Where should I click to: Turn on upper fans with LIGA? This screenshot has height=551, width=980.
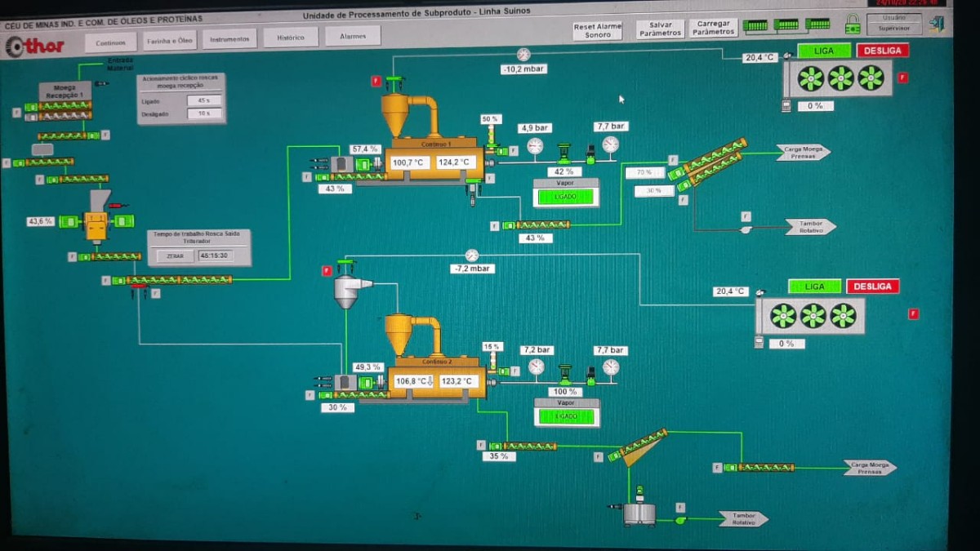824,51
